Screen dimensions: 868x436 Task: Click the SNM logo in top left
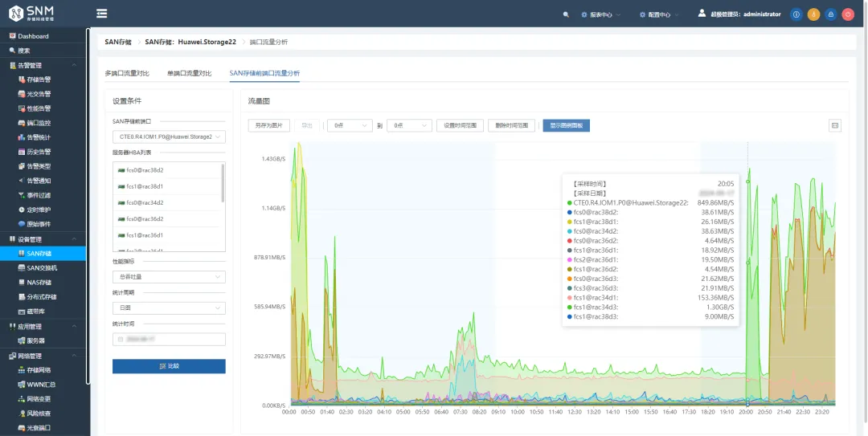(x=33, y=14)
